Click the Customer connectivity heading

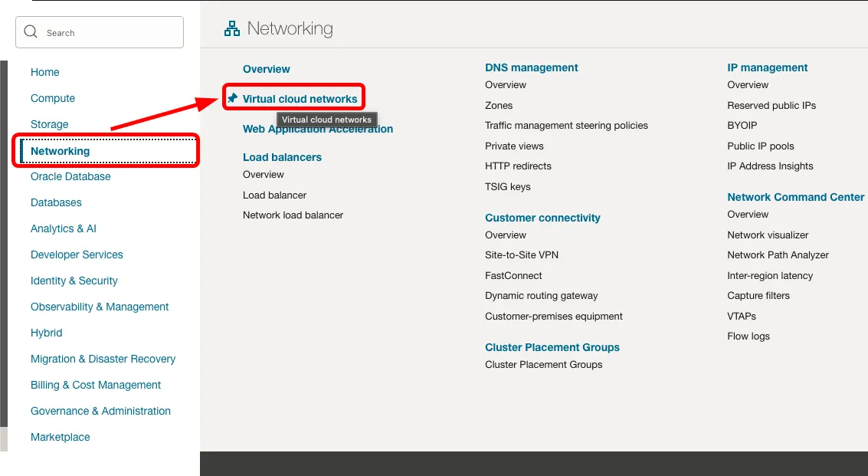[x=542, y=217]
